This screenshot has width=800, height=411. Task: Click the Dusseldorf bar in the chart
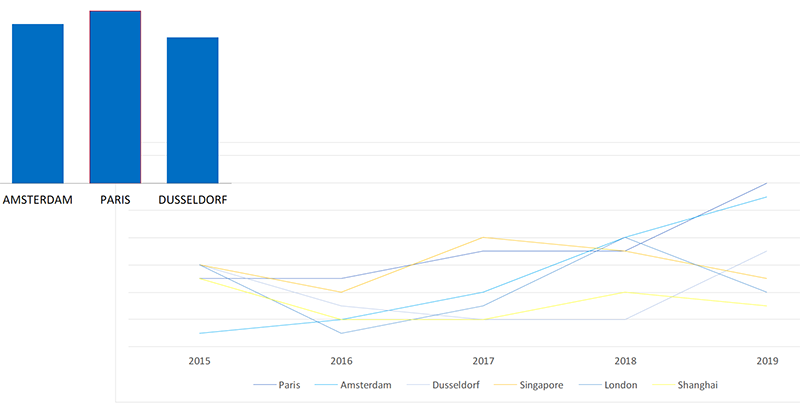point(192,110)
